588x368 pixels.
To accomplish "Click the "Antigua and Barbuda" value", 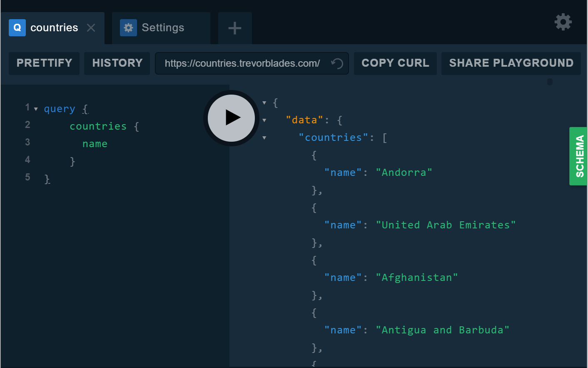I will [x=442, y=330].
